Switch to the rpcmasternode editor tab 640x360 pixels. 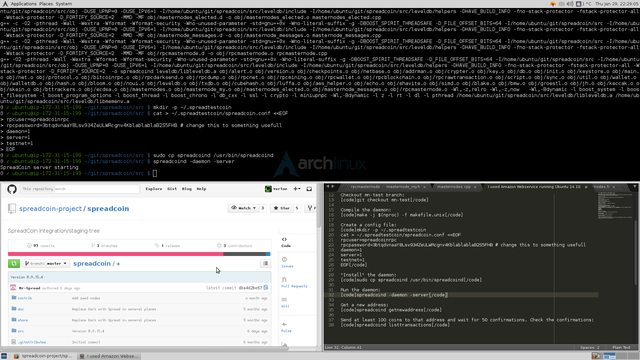(364, 187)
